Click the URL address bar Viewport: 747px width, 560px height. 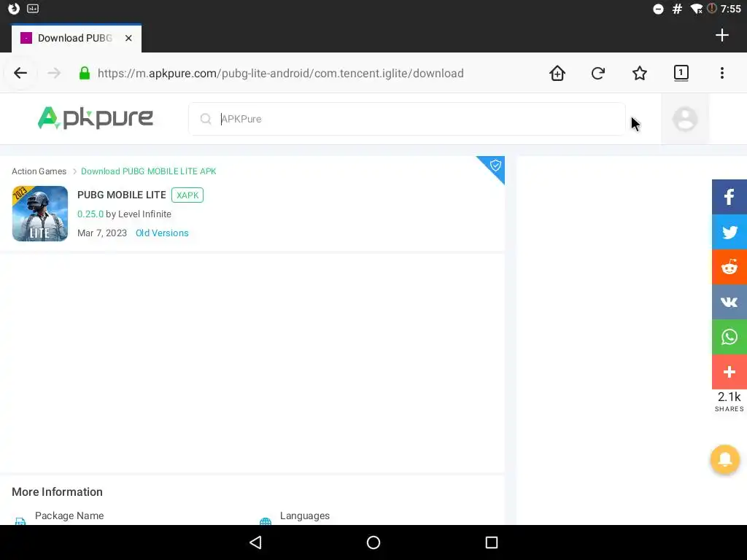pyautogui.click(x=281, y=73)
